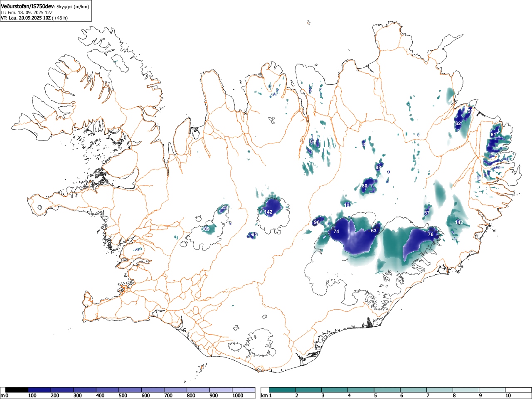The width and height of the screenshot is (532, 399).
Task: Select the "Skyggni (m/km)" parameter label
Action: click(73, 7)
